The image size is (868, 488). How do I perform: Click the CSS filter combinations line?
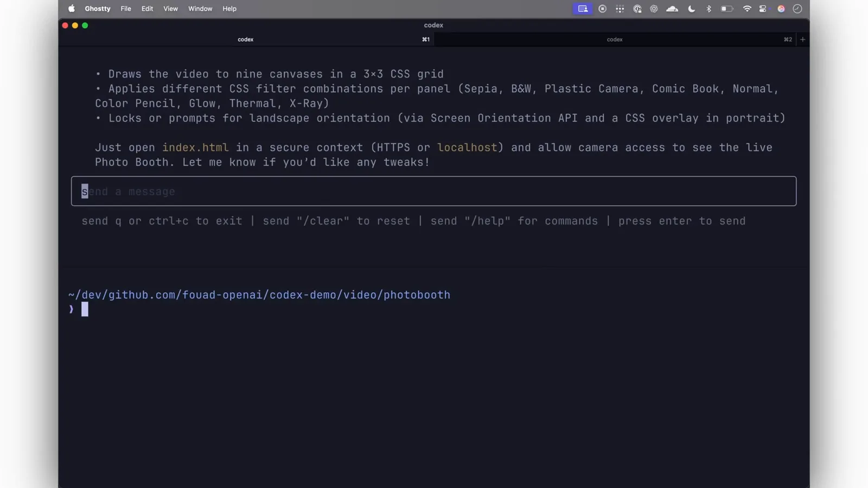[x=437, y=96]
